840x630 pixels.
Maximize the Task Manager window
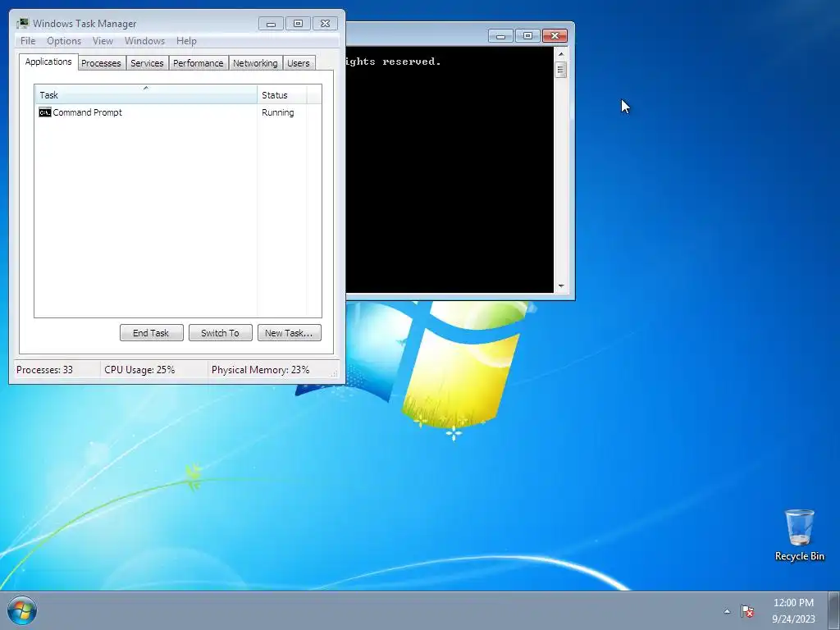tap(298, 24)
